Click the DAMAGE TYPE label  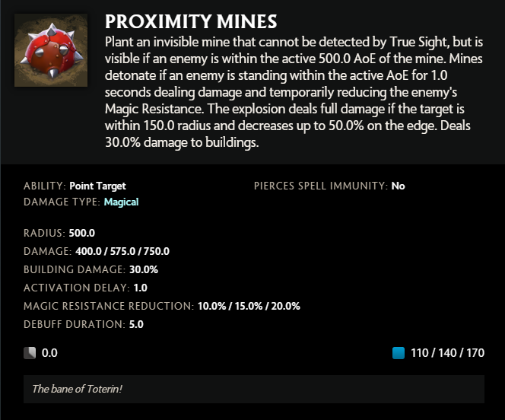click(x=62, y=202)
